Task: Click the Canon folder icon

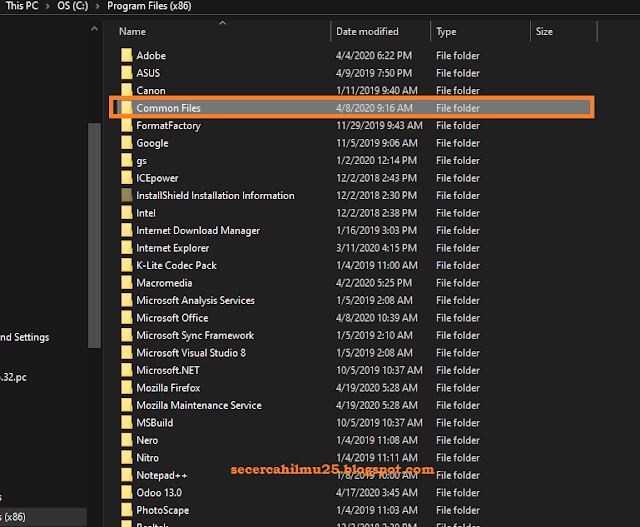Action: click(127, 90)
